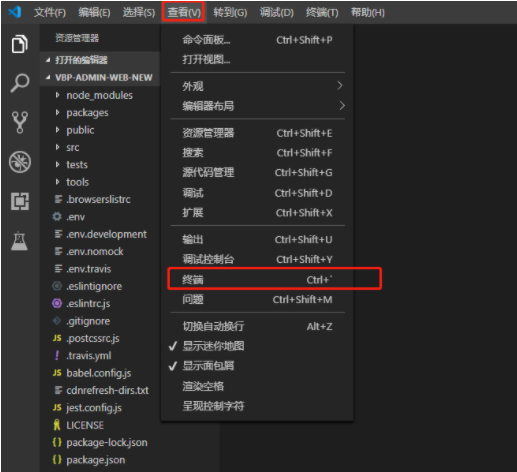
Task: Open the 外观 submenu
Action: pos(257,86)
